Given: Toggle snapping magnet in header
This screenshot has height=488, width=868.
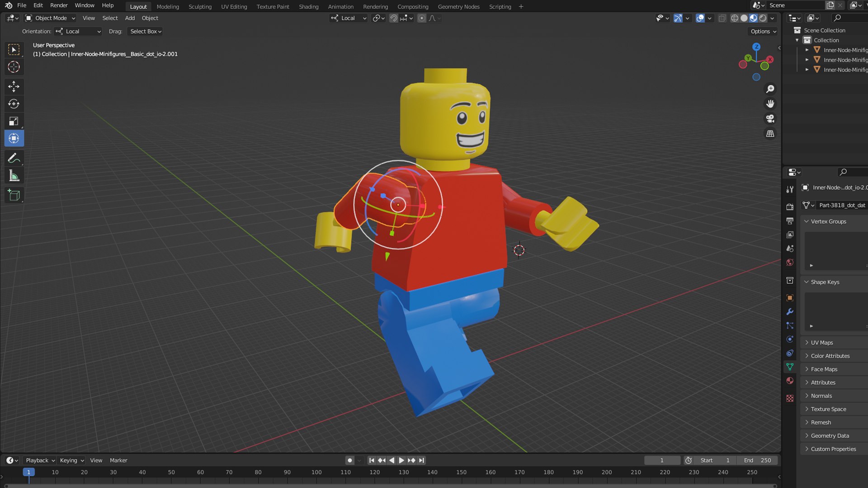Looking at the screenshot, I should pyautogui.click(x=394, y=18).
